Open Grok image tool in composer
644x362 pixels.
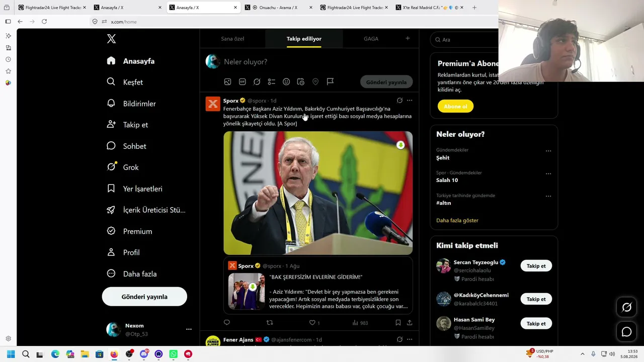coord(257,82)
